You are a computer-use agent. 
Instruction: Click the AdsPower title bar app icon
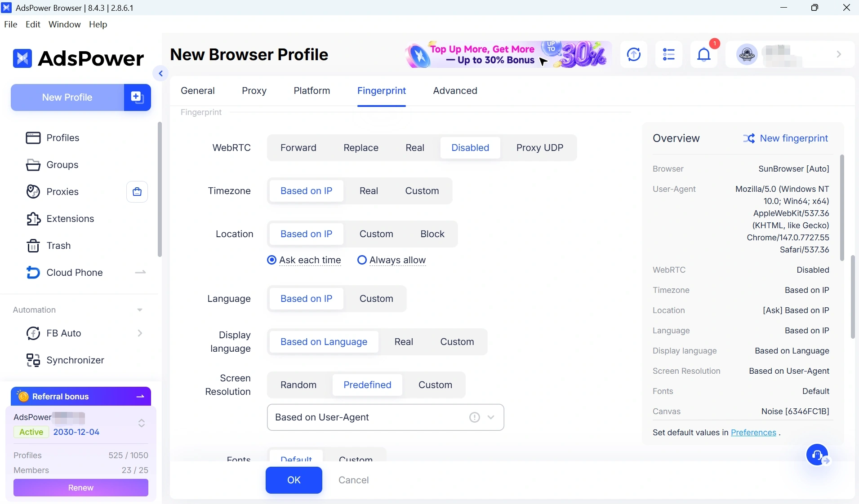(x=6, y=8)
